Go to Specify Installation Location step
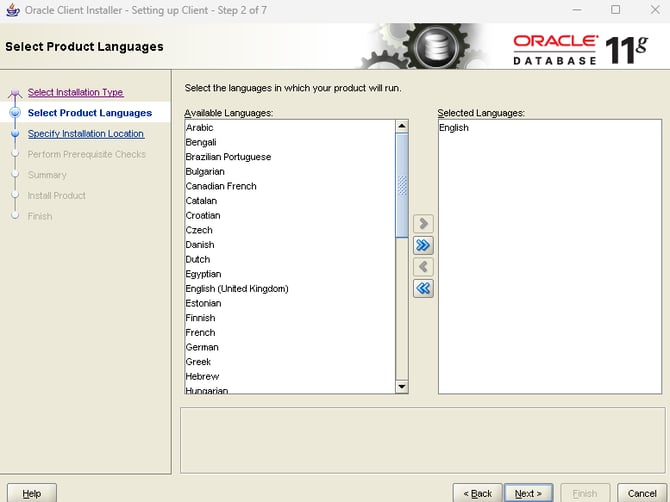Viewport: 670px width, 502px height. tap(86, 134)
